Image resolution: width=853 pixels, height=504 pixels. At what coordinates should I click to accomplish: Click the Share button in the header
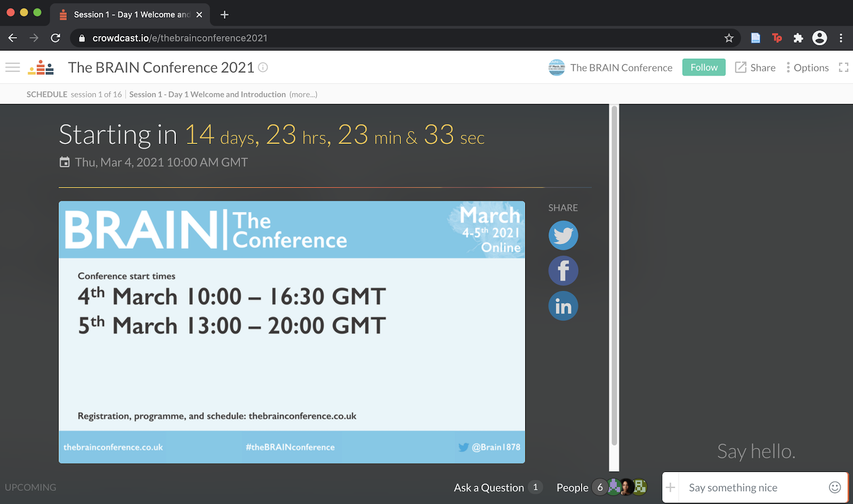tap(755, 68)
